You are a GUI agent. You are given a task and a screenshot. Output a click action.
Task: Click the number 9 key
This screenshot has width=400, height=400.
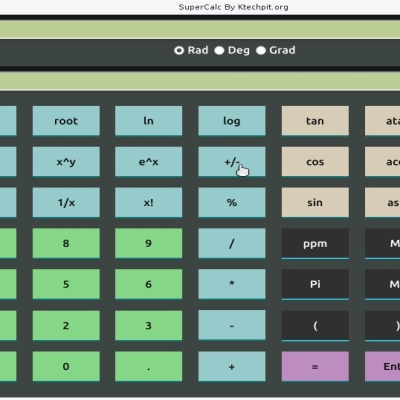coord(149,243)
